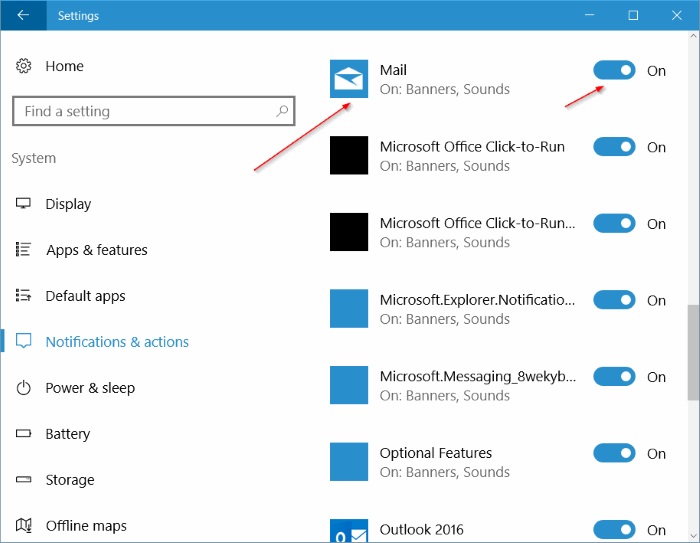Click the Notifications & actions speech icon
This screenshot has width=700, height=543.
[23, 341]
